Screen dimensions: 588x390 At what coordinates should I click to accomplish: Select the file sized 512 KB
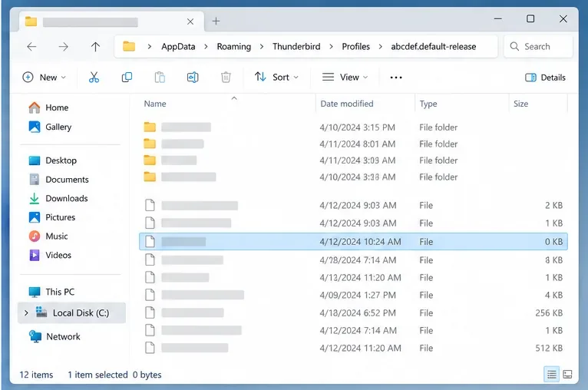point(353,348)
